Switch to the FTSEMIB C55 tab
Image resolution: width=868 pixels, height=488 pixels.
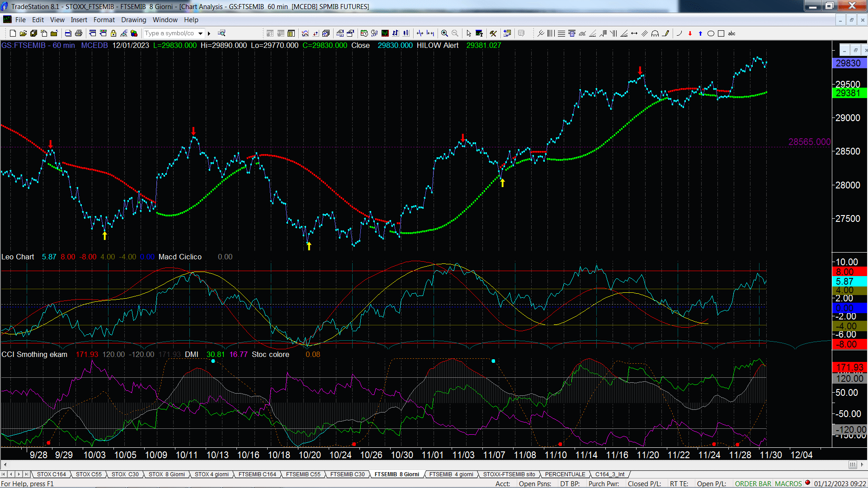(x=303, y=474)
